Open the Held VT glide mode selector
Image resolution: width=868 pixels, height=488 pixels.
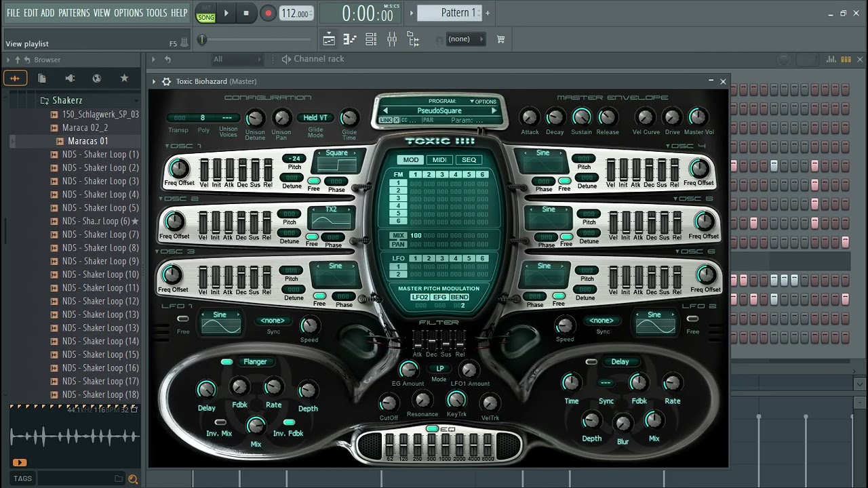[315, 118]
